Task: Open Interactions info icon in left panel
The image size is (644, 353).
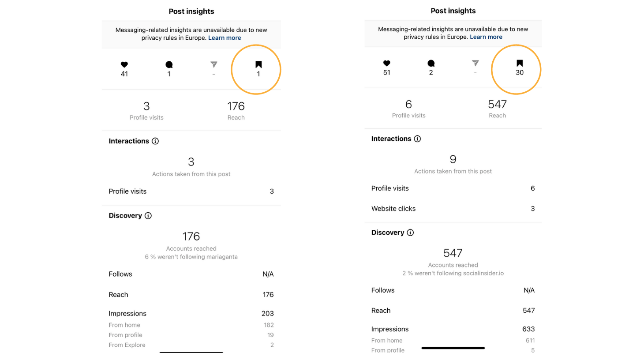Action: click(x=155, y=141)
